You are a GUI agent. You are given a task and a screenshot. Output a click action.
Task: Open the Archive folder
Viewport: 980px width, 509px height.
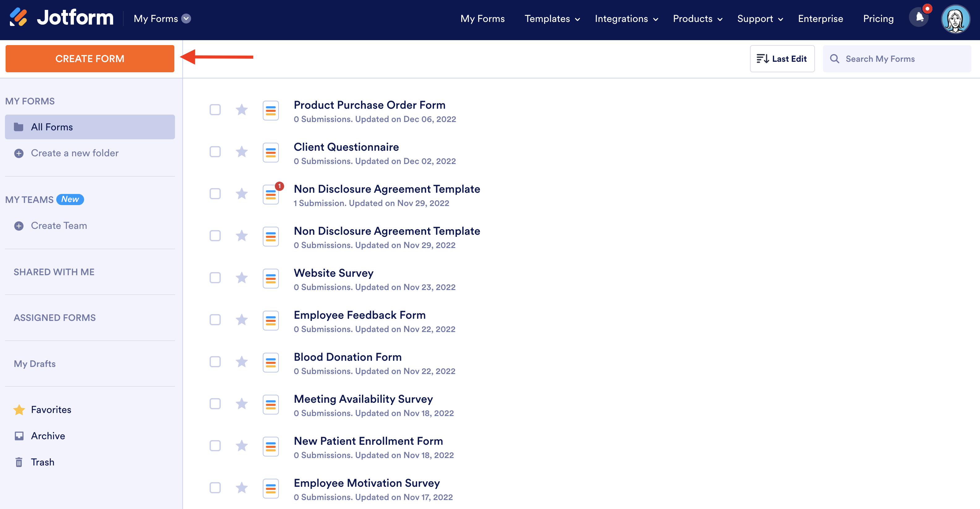pyautogui.click(x=48, y=435)
